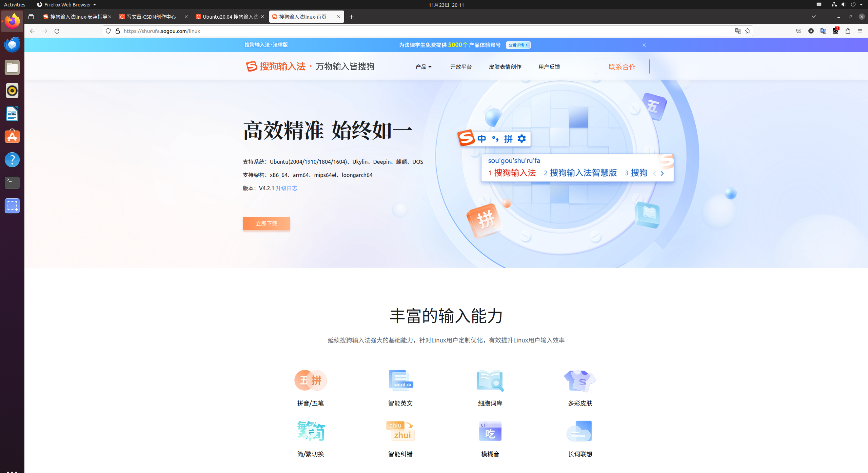The width and height of the screenshot is (868, 473).
Task: Click the translate page icon in address bar
Action: (x=738, y=31)
